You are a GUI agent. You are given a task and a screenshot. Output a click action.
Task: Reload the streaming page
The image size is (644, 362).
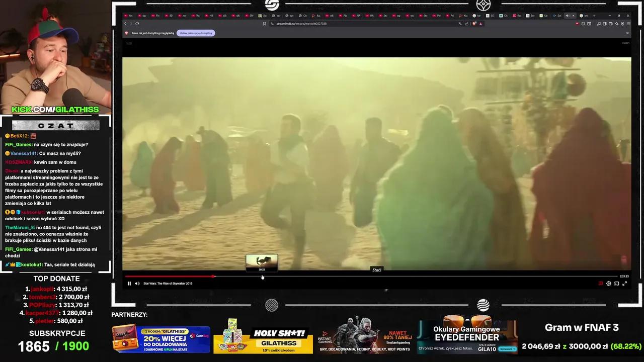tap(137, 24)
